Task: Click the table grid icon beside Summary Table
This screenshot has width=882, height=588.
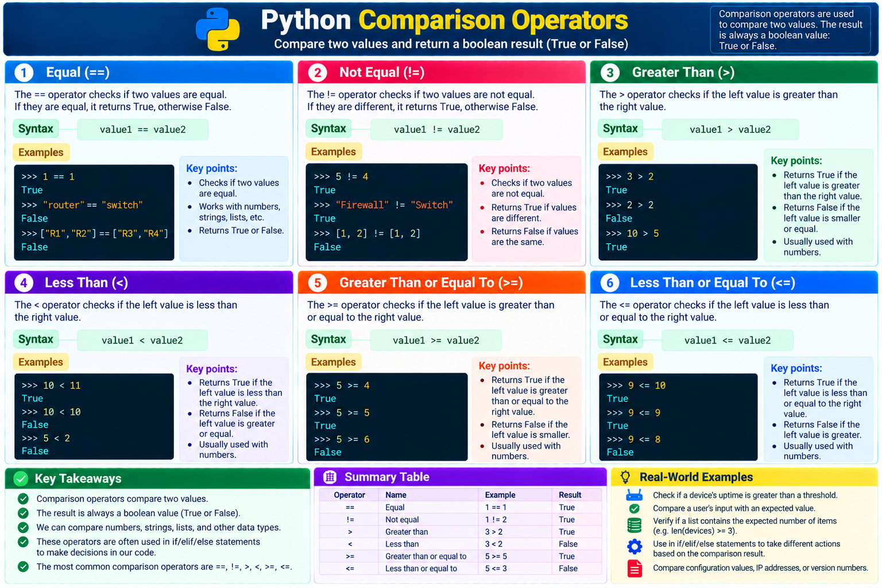Action: (x=330, y=477)
